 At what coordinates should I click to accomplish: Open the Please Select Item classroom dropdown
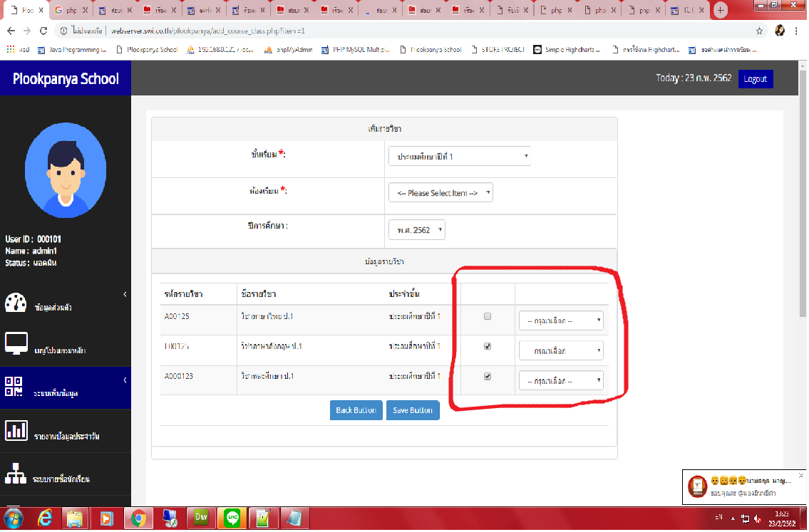440,193
